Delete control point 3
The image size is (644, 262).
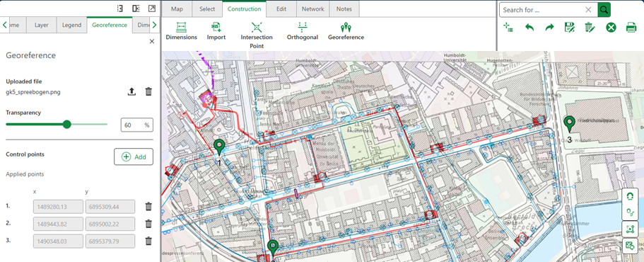click(148, 241)
